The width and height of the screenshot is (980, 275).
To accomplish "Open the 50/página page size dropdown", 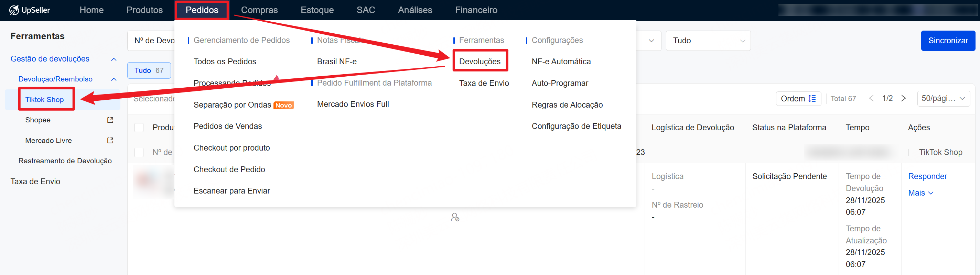I will tap(943, 99).
